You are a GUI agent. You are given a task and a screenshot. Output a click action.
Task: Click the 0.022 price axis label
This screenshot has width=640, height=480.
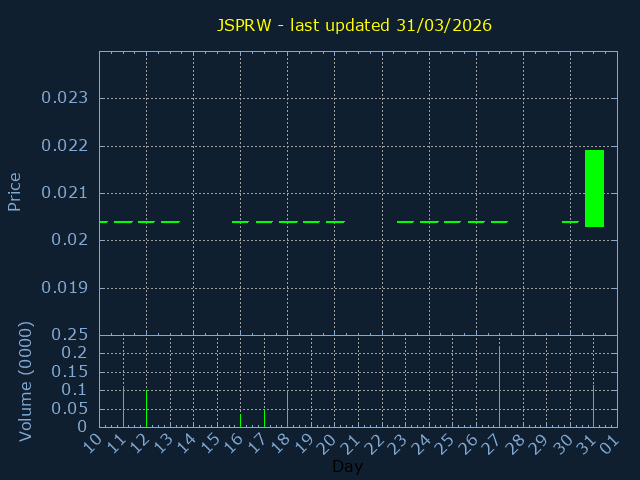64,146
